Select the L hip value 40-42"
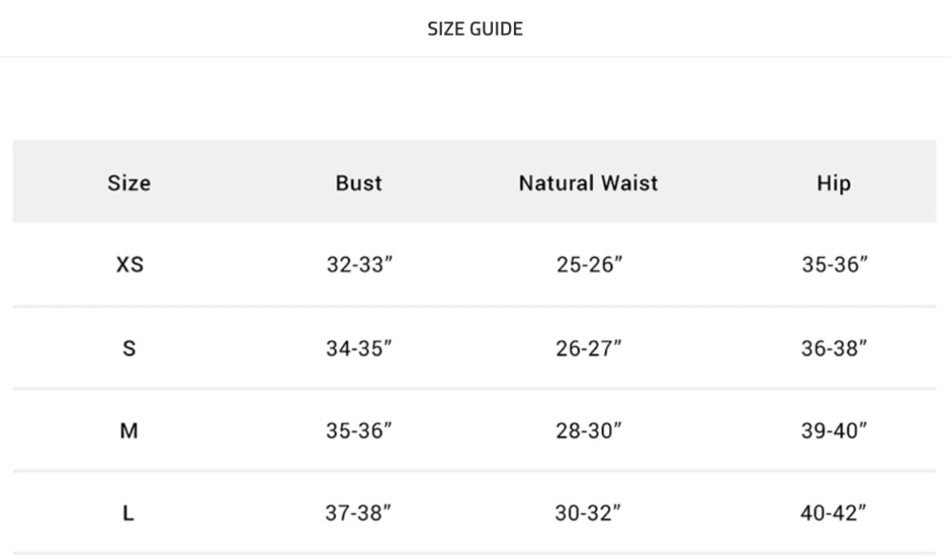Viewport: 951px width, 560px height. coord(834,514)
